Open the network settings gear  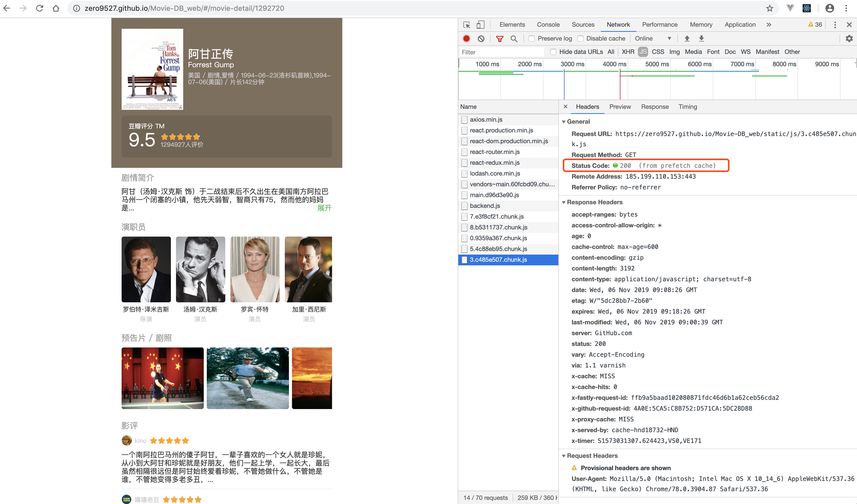coord(849,39)
